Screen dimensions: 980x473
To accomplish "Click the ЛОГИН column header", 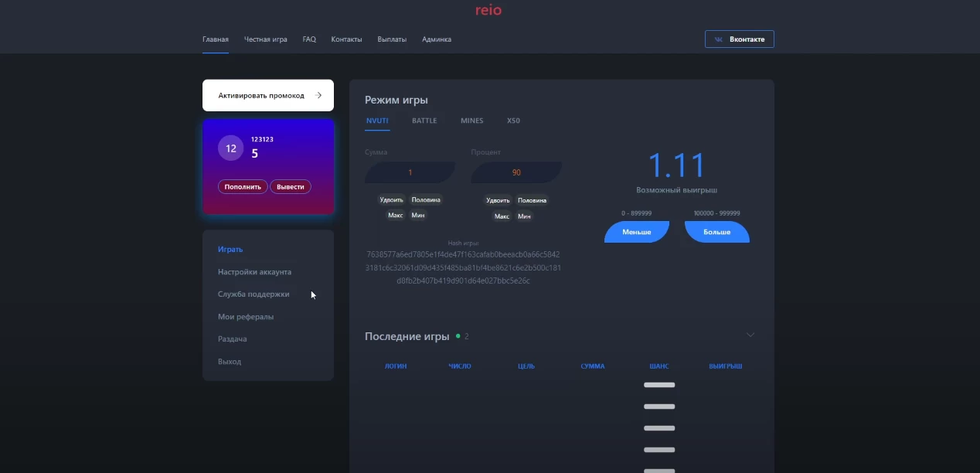I will point(396,366).
